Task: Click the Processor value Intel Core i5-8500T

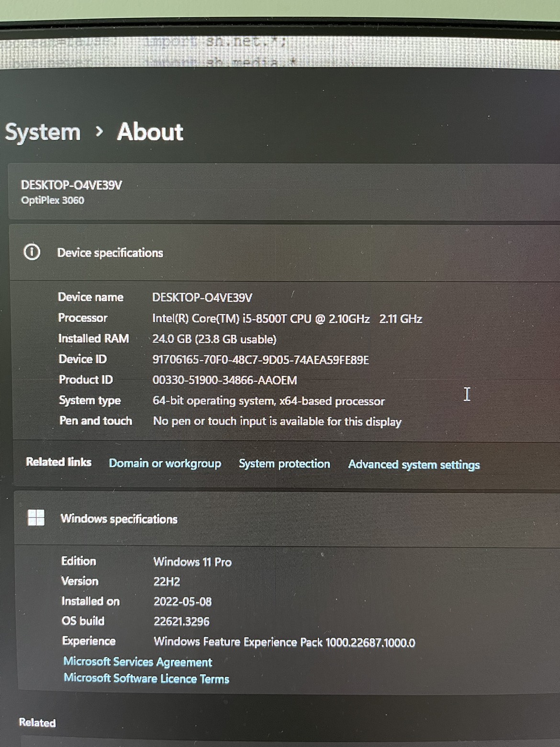Action: coord(287,319)
